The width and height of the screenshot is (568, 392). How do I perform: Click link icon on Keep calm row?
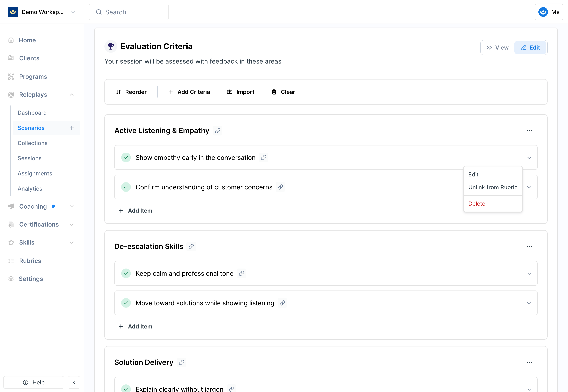click(242, 274)
